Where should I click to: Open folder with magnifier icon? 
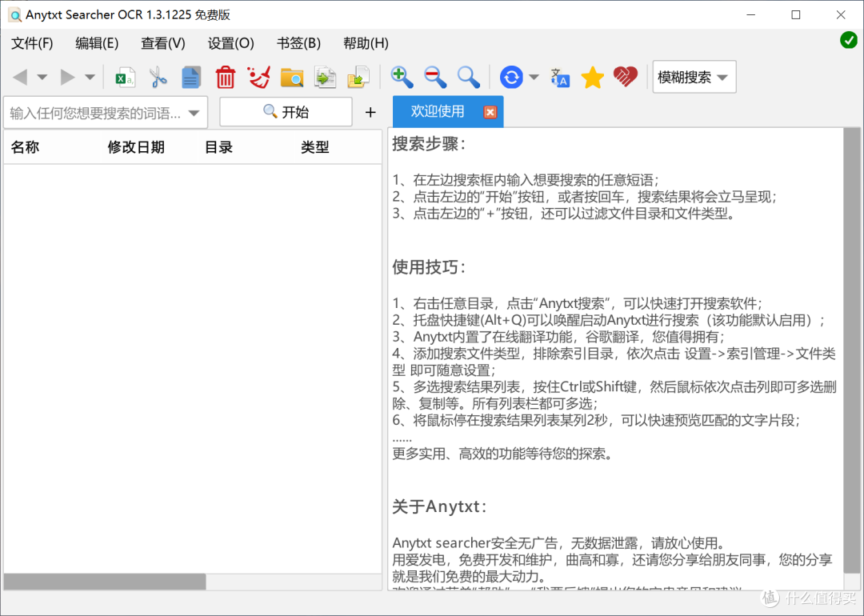click(x=291, y=78)
